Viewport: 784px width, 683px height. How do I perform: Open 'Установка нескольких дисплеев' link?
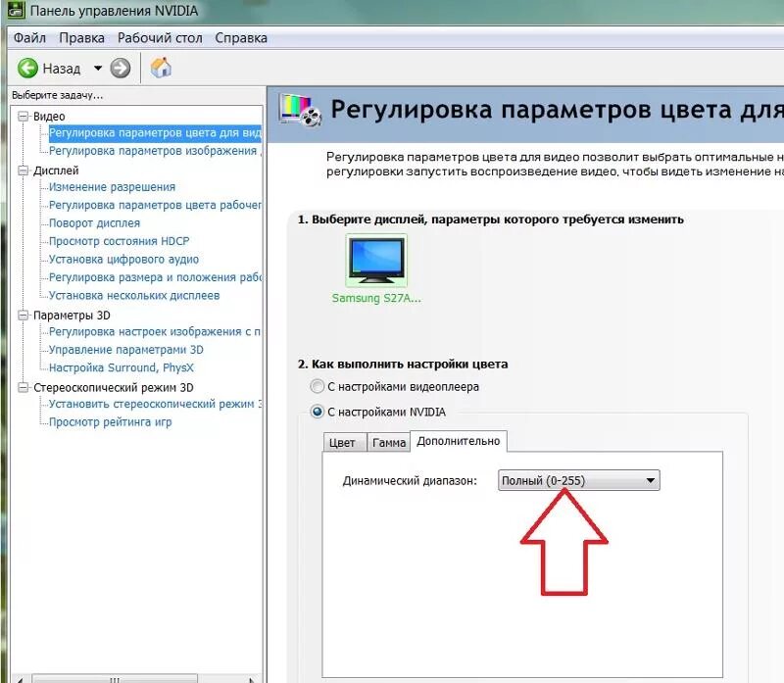pyautogui.click(x=134, y=296)
